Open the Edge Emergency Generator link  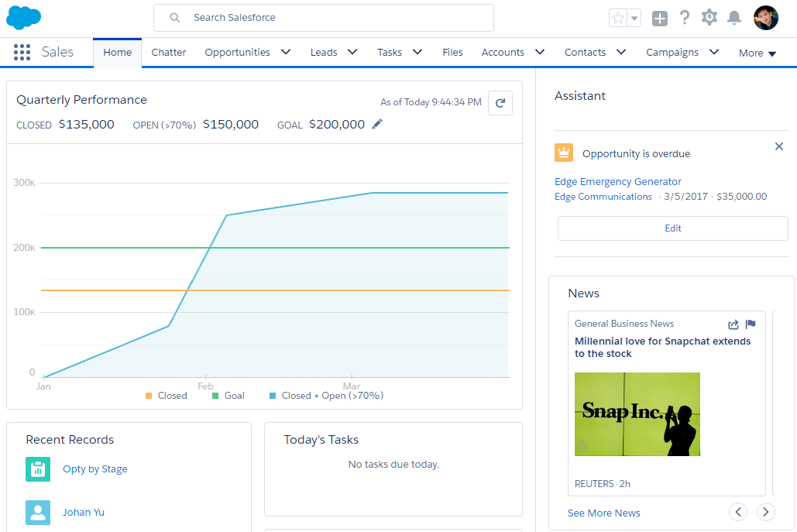(x=617, y=181)
